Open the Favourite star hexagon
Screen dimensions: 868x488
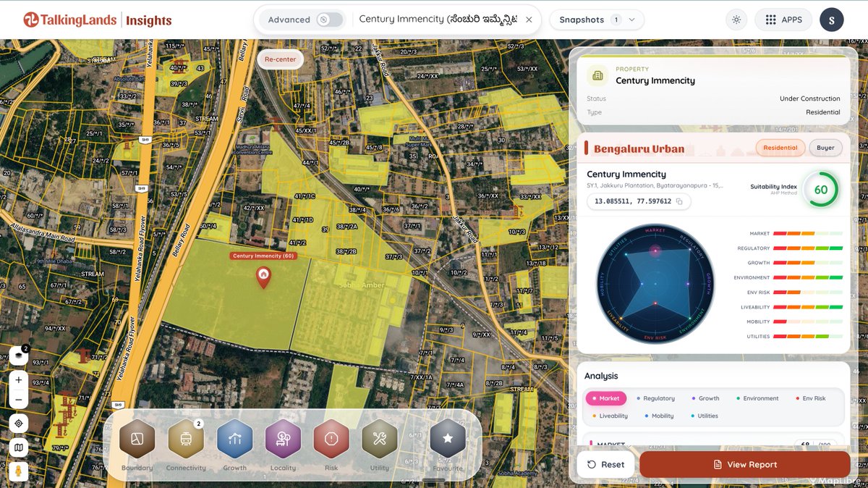pyautogui.click(x=448, y=439)
